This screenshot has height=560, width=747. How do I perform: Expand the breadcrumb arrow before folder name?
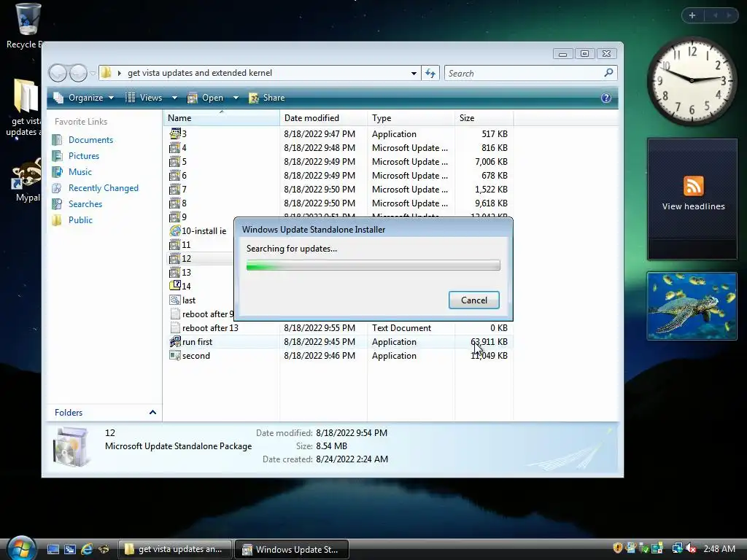click(x=120, y=73)
